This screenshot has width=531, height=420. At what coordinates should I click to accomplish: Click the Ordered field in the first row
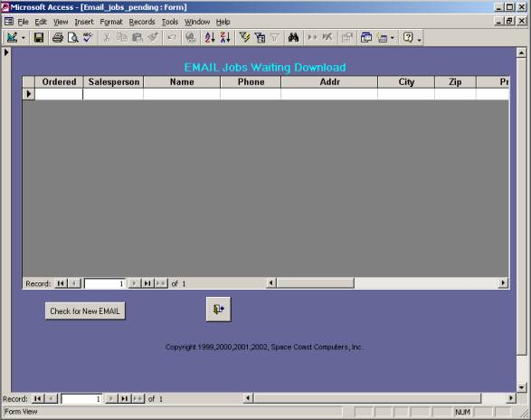(59, 94)
